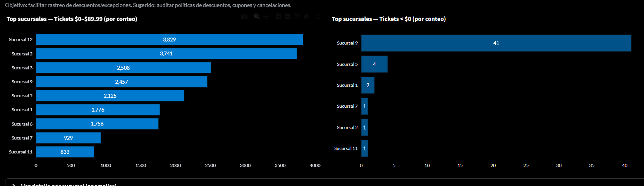
Task: Reset axes with the home icon
Action: pos(306,16)
